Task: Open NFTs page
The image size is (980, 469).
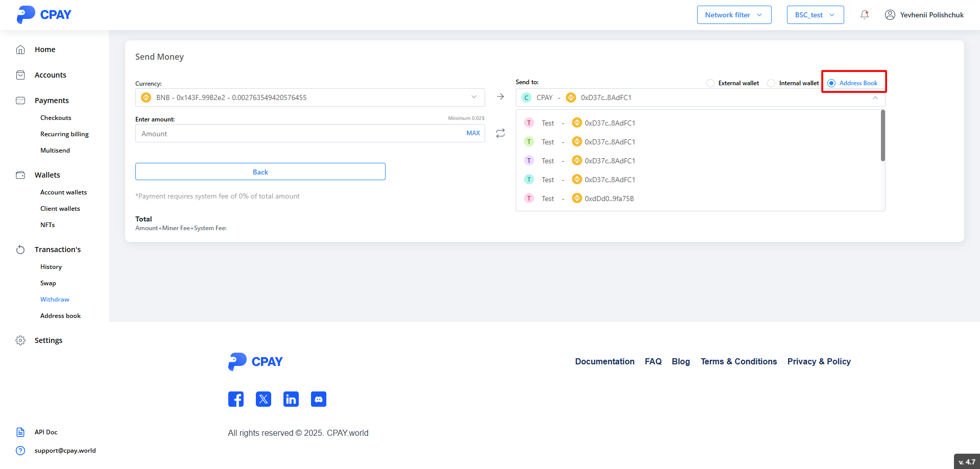Action: click(x=47, y=225)
